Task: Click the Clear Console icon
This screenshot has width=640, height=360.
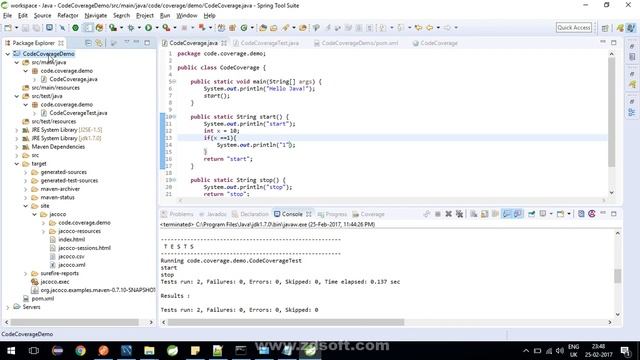Action: point(473,214)
